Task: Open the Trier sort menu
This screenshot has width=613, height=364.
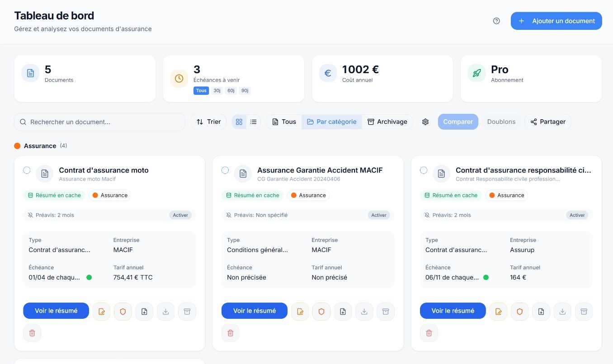Action: 208,122
